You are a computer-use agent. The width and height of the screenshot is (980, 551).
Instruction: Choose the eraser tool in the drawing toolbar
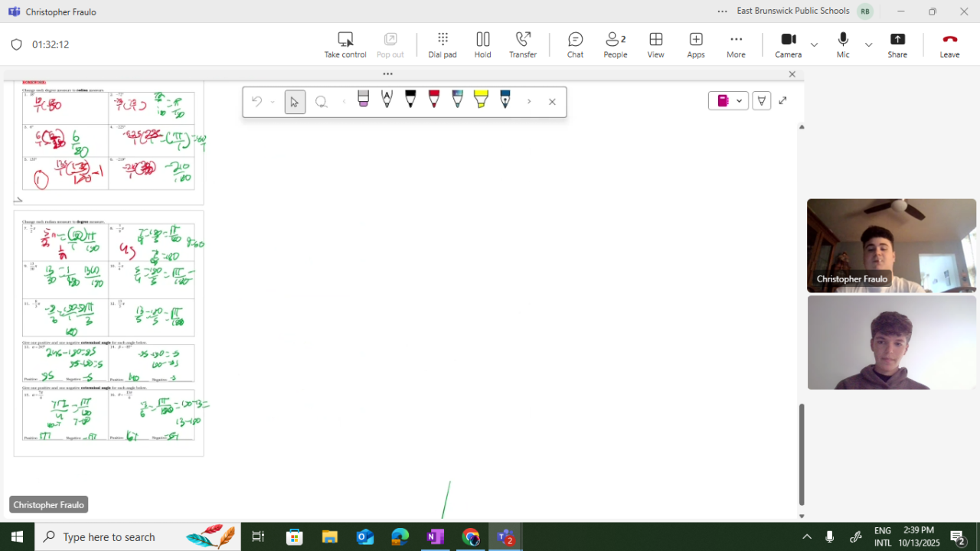pos(364,99)
